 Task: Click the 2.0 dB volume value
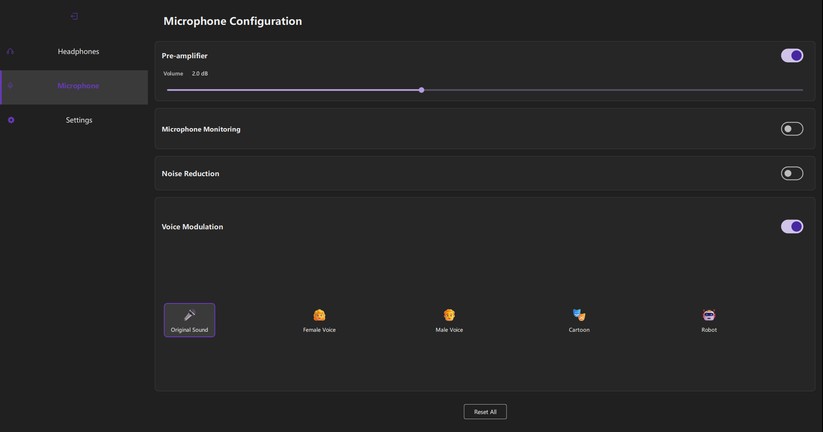point(200,73)
